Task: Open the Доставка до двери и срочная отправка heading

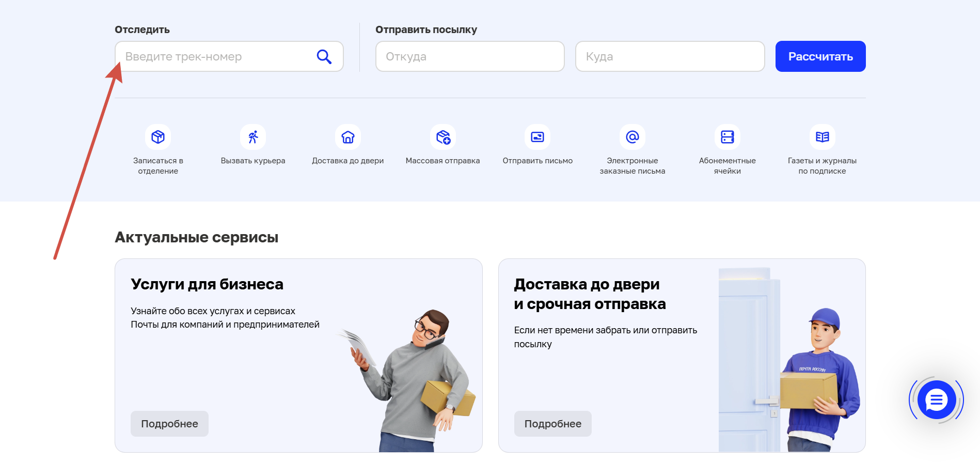Action: pyautogui.click(x=590, y=294)
